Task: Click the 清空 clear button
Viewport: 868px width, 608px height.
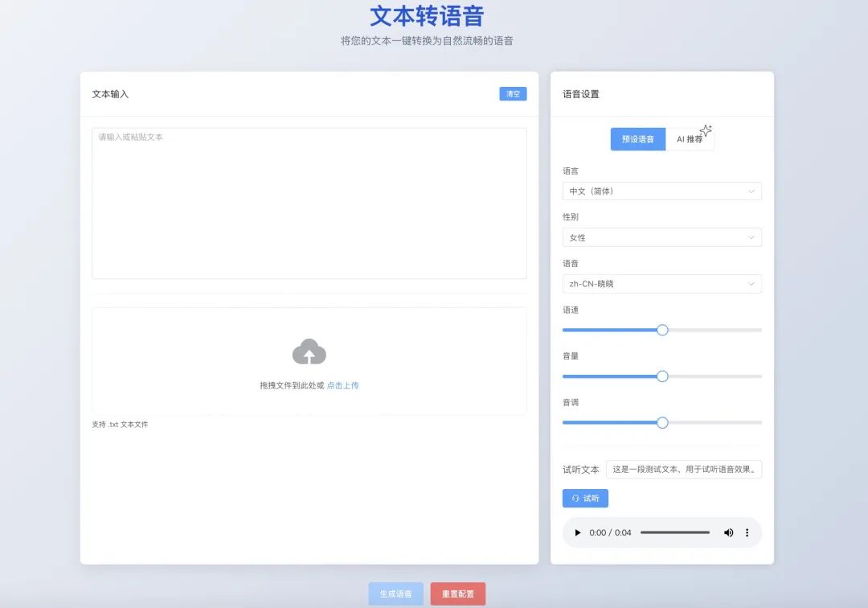Action: pos(513,93)
